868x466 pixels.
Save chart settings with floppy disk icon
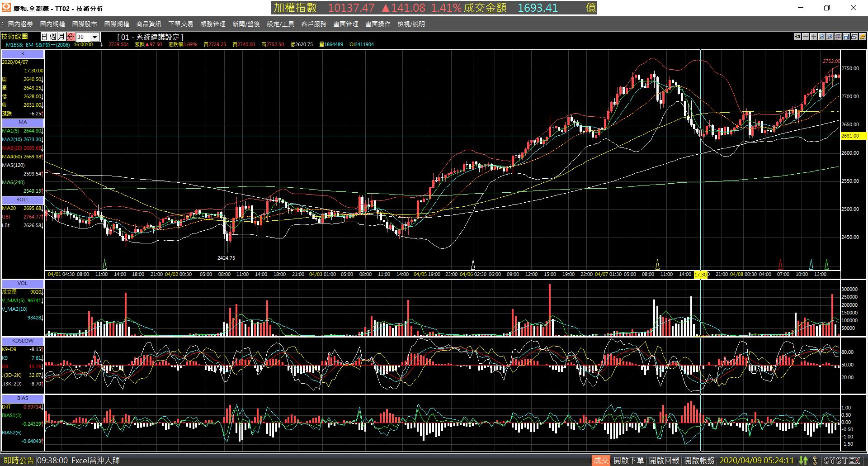(x=846, y=37)
